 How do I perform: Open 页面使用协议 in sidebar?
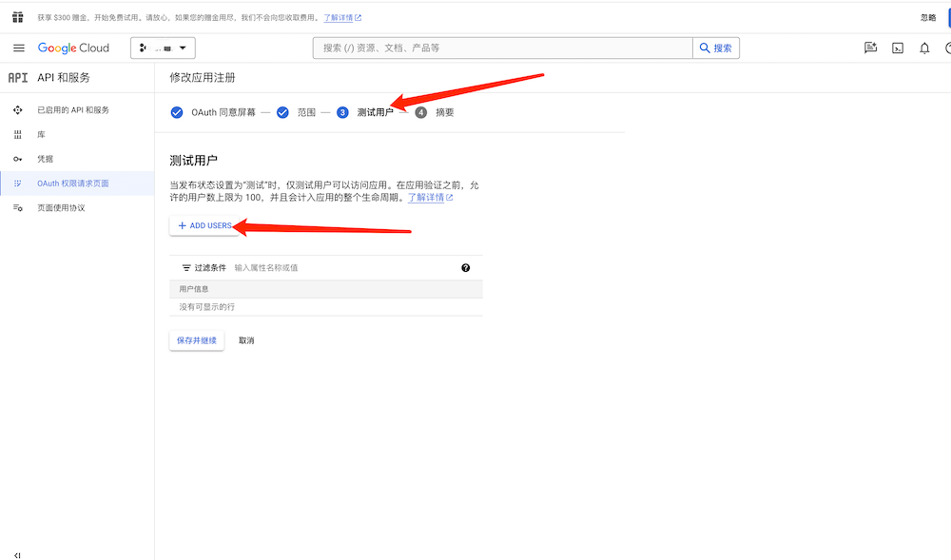(61, 207)
